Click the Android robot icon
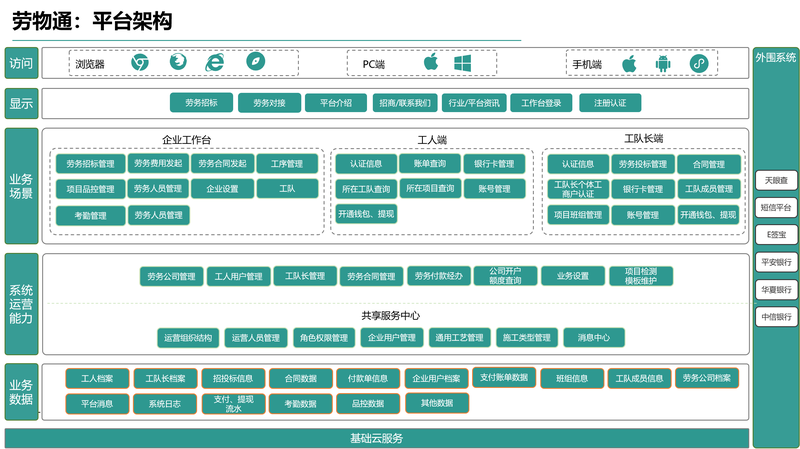 pyautogui.click(x=663, y=64)
